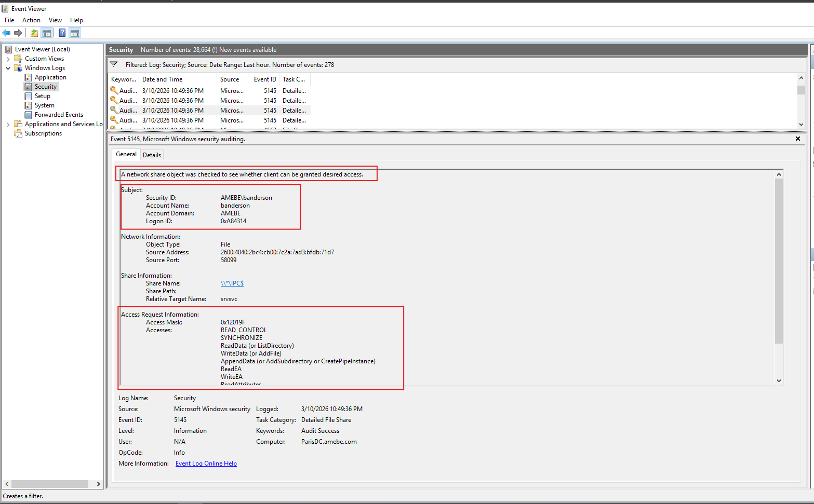Sort by Date and Time column header
814x504 pixels.
pyautogui.click(x=178, y=79)
